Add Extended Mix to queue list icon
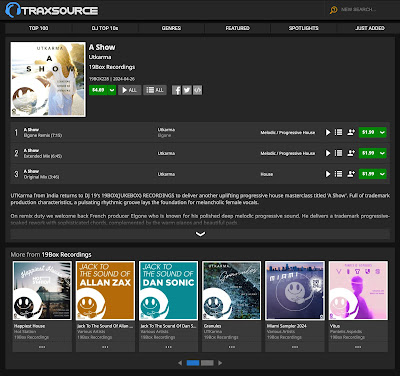This screenshot has height=376, width=400. [338, 153]
